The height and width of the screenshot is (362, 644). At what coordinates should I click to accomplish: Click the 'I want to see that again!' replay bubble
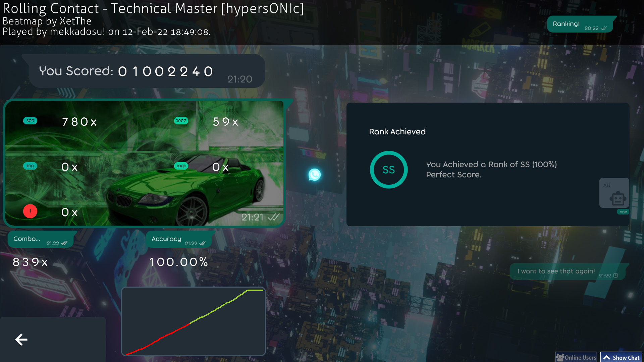567,271
